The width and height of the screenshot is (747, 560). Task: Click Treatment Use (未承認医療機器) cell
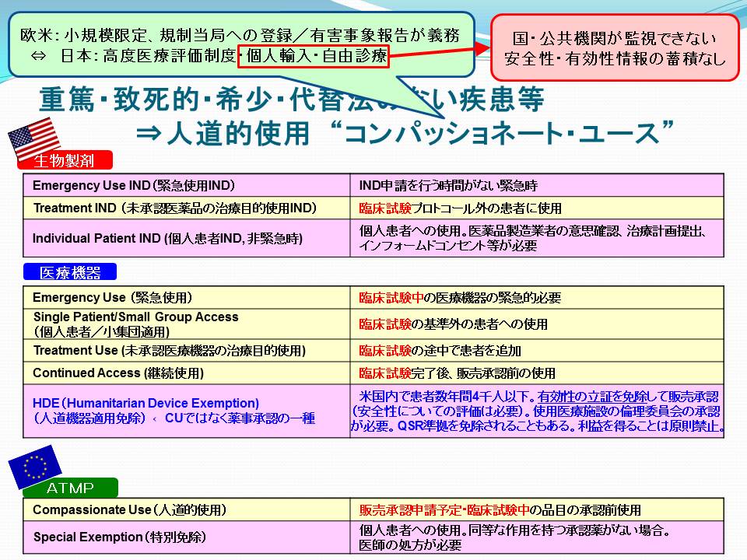[x=187, y=351]
